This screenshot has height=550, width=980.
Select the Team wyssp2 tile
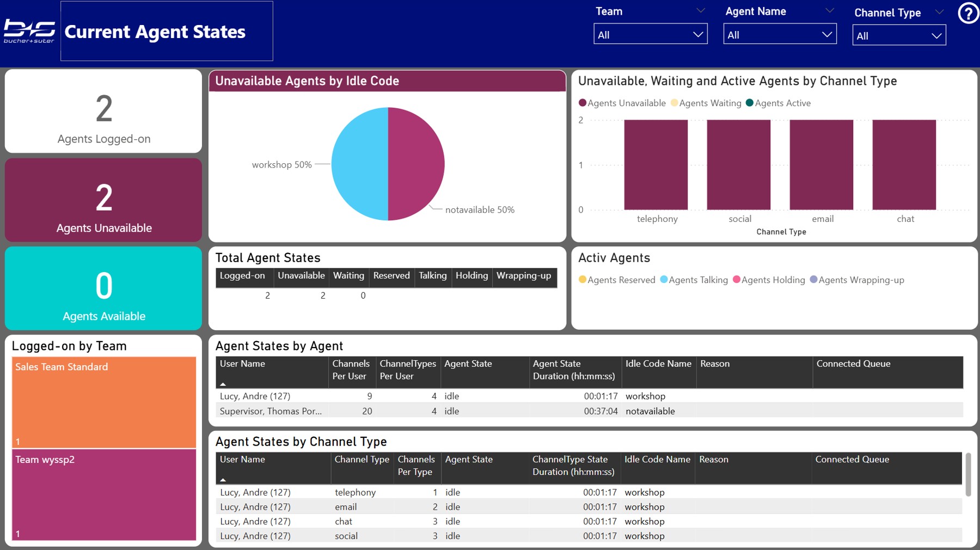click(103, 495)
